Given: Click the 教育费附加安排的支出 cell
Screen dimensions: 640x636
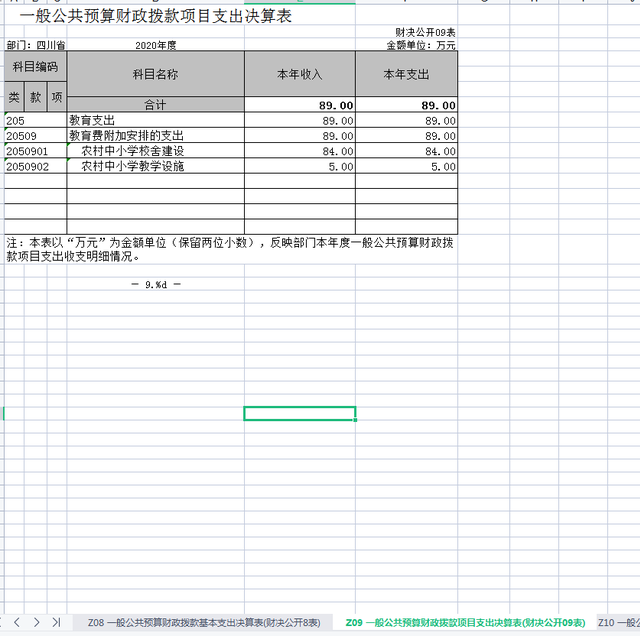Looking at the screenshot, I should [155, 136].
